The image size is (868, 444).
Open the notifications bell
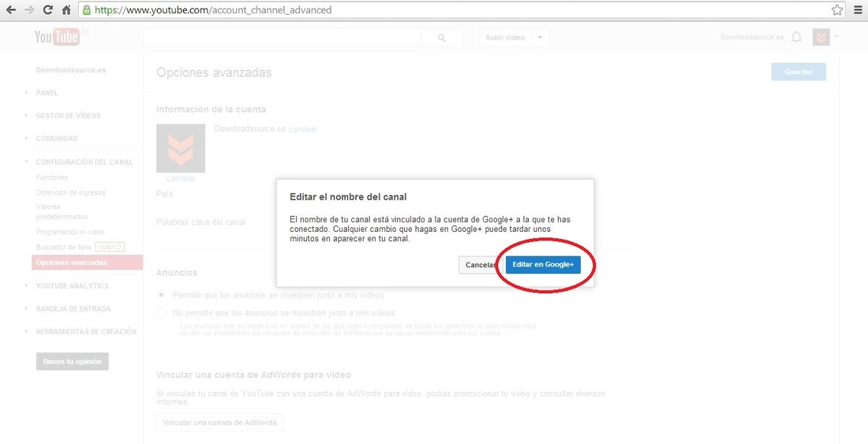[x=796, y=38]
